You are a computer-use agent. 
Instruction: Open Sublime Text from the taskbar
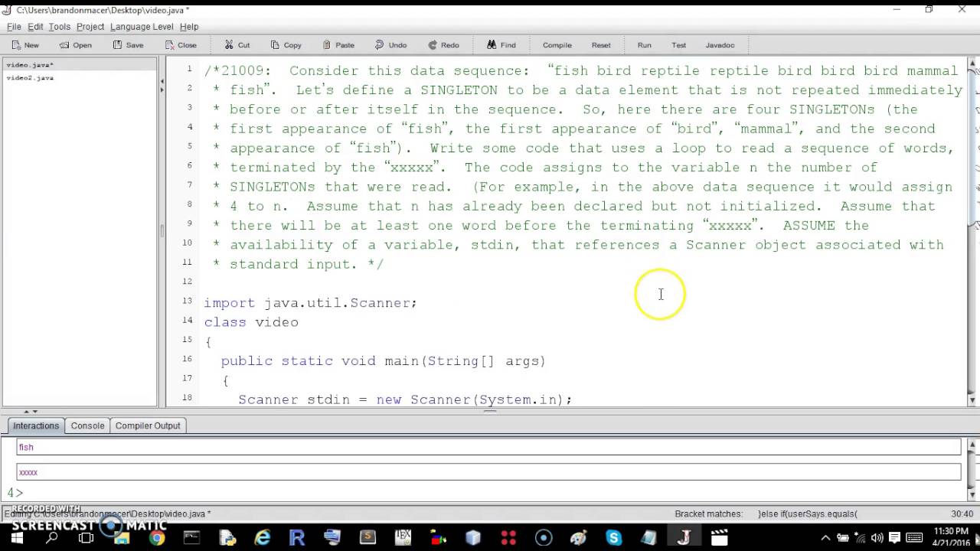click(x=367, y=538)
